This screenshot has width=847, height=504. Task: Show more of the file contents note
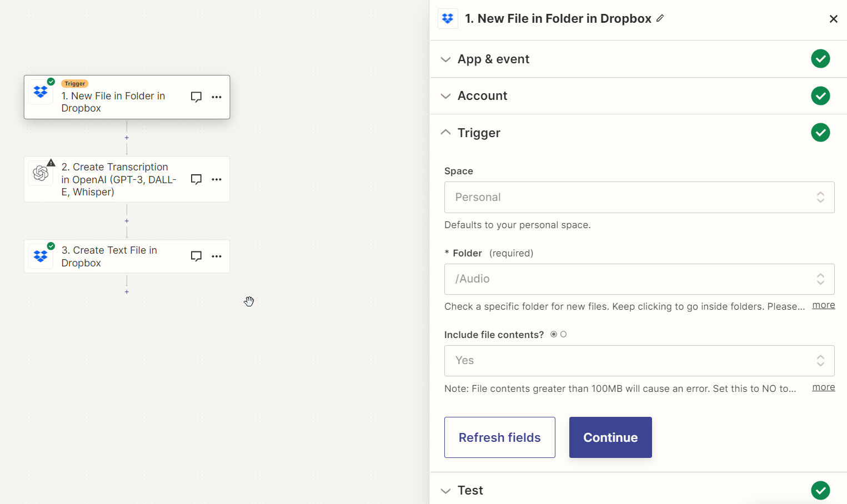tap(824, 387)
